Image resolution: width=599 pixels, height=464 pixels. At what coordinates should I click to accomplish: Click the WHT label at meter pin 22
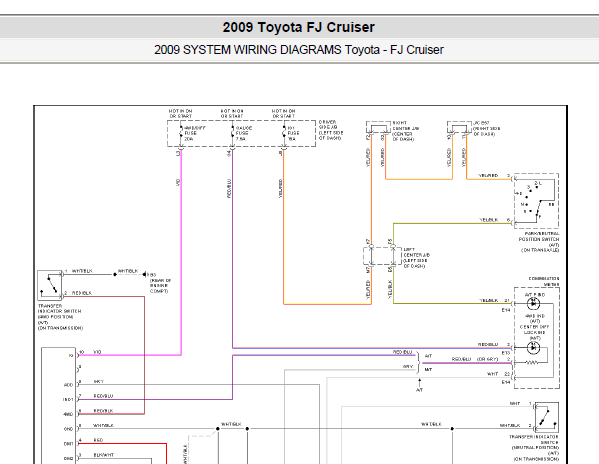click(493, 374)
